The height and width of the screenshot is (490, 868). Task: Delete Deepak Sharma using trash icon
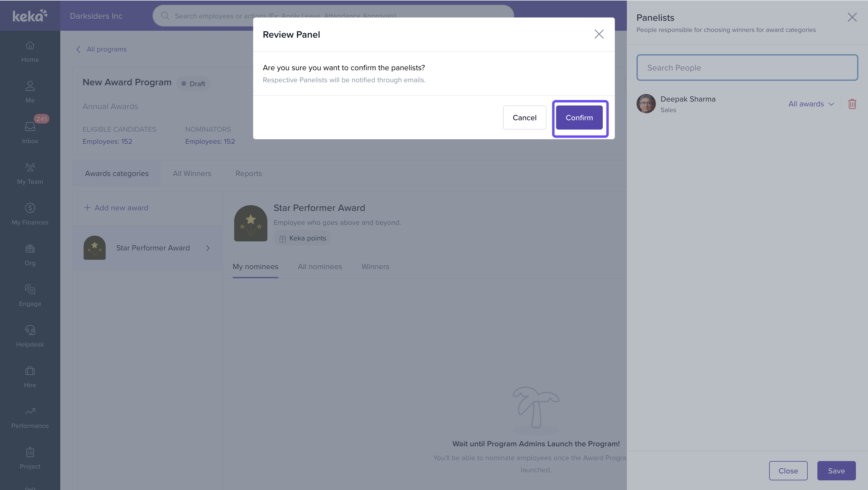[x=852, y=104]
